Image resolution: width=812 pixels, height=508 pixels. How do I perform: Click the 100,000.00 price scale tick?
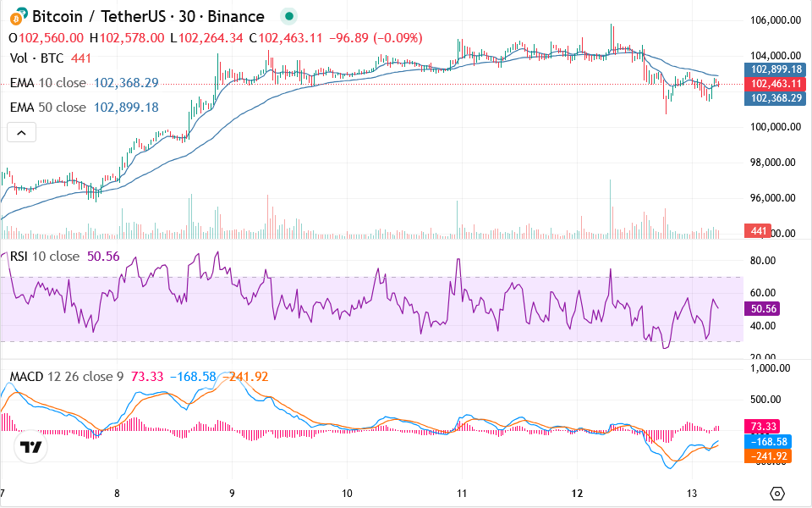(x=776, y=126)
